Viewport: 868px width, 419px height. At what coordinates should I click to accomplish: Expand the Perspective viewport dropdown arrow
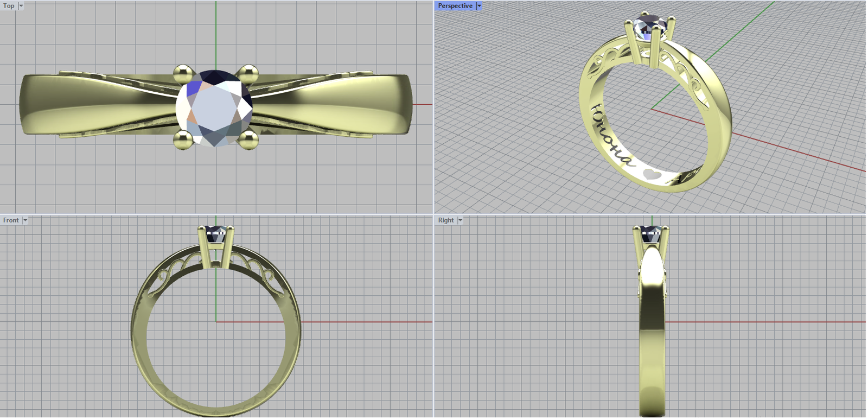click(x=479, y=6)
